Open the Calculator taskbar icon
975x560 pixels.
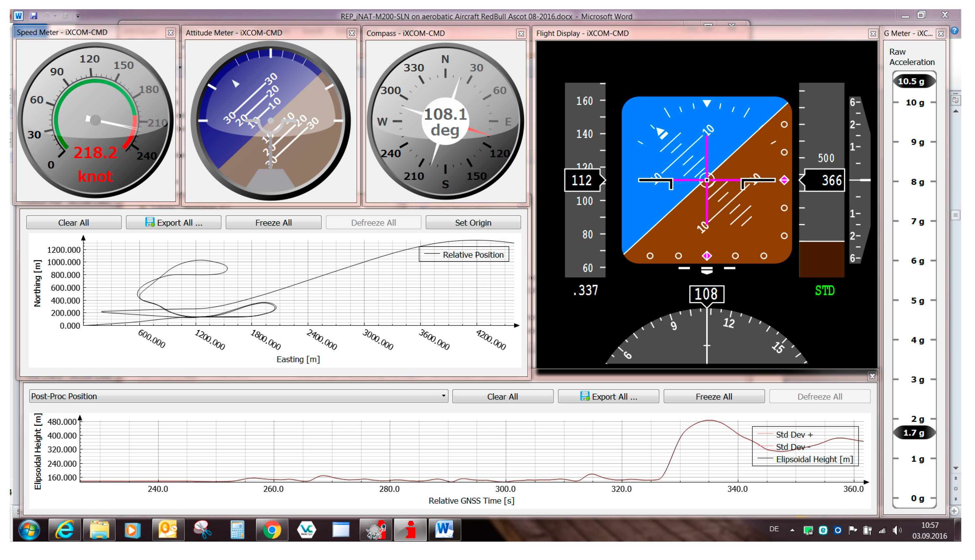237,530
